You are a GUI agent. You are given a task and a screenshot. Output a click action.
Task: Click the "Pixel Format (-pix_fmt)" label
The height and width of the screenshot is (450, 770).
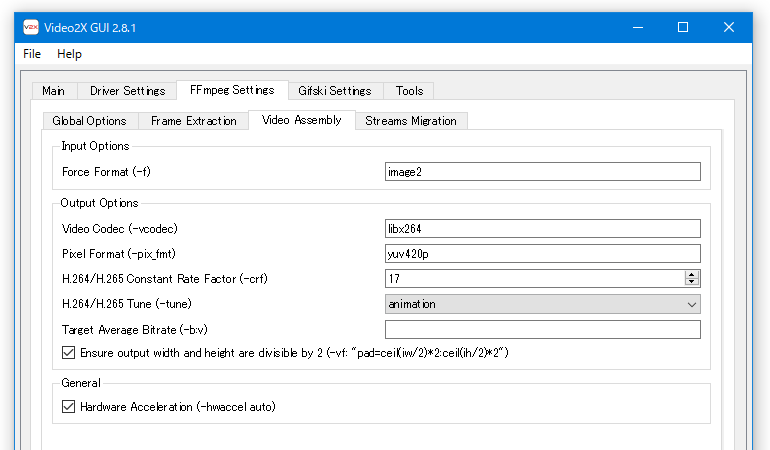[x=119, y=254]
